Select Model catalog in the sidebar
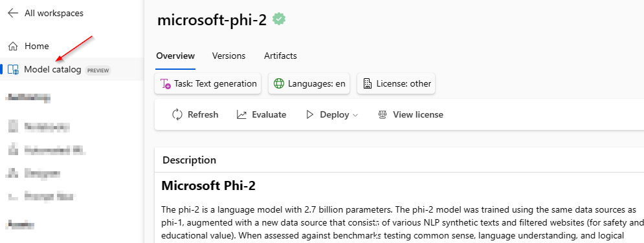 tap(52, 69)
